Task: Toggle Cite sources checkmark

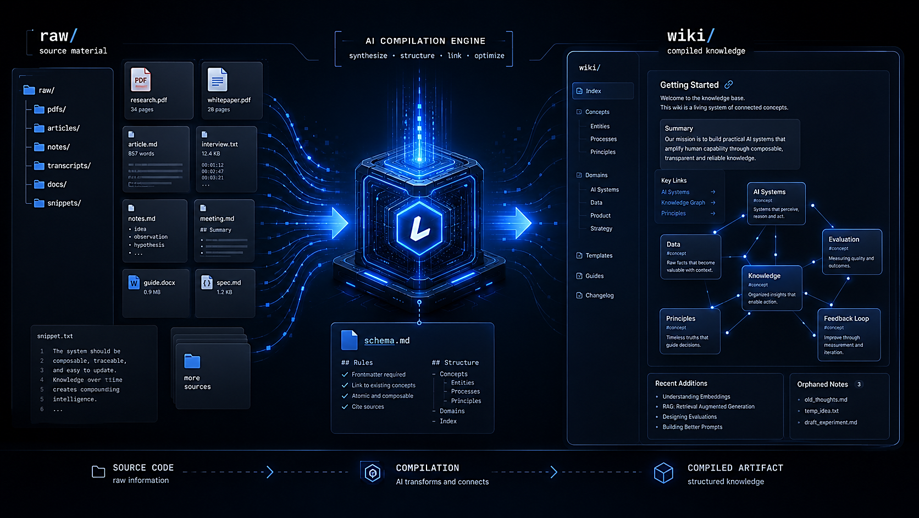Action: [345, 406]
